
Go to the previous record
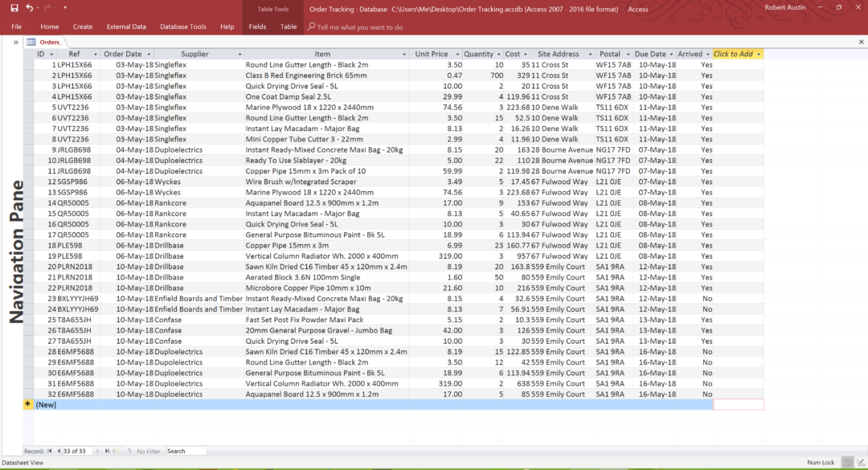click(x=59, y=452)
